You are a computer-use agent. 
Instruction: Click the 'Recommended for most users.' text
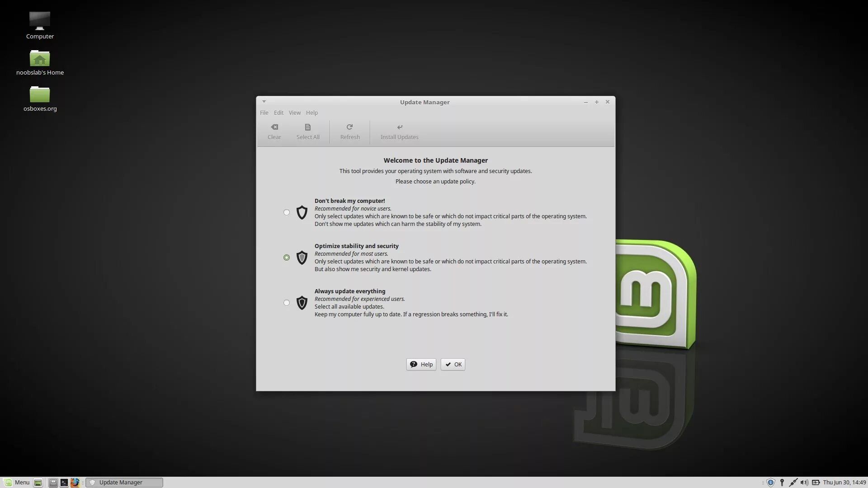click(x=351, y=254)
